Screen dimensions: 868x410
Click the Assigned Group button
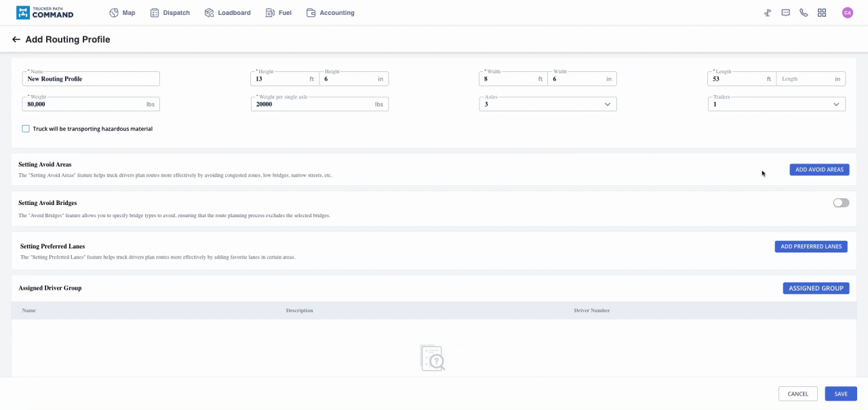816,288
